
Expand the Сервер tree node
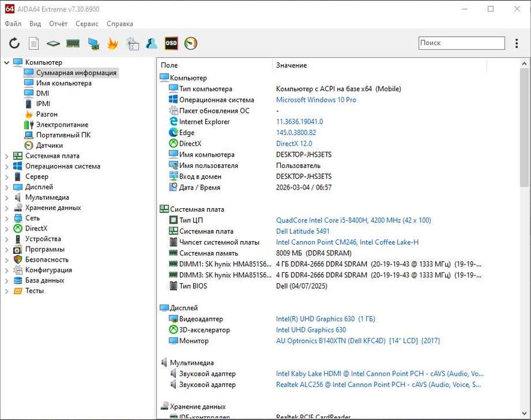[x=7, y=177]
